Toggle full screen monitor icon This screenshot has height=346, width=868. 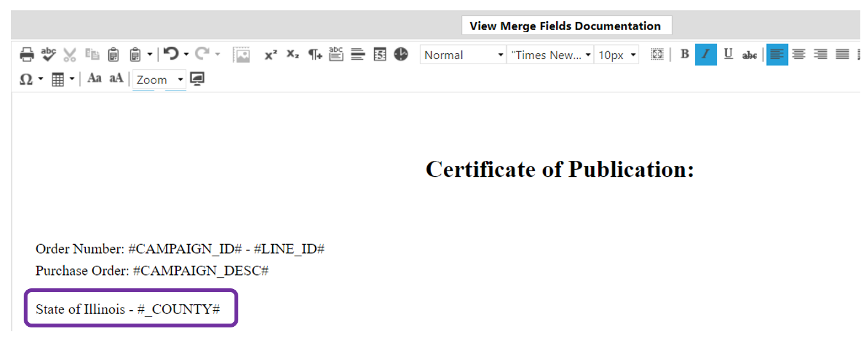197,79
